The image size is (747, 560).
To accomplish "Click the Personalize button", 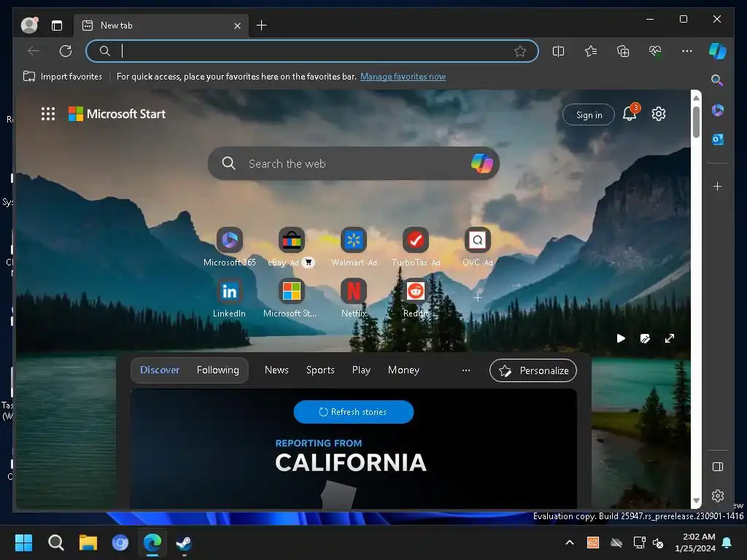I will 533,370.
